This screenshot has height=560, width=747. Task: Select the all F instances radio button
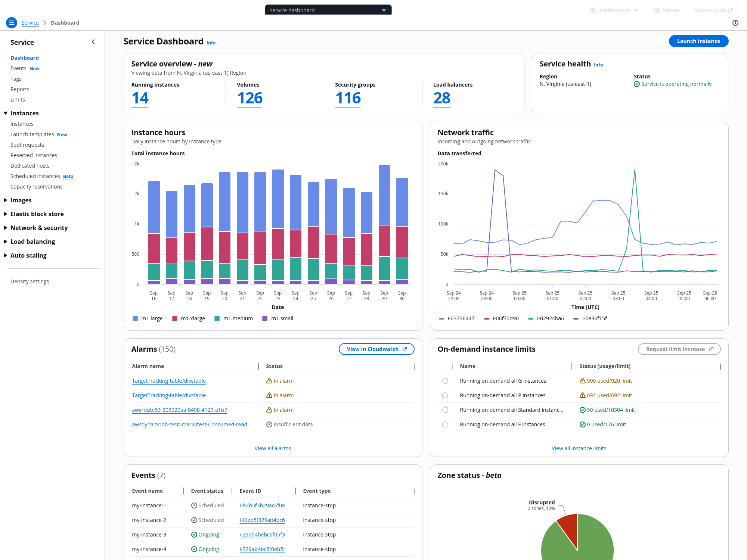[x=445, y=424]
